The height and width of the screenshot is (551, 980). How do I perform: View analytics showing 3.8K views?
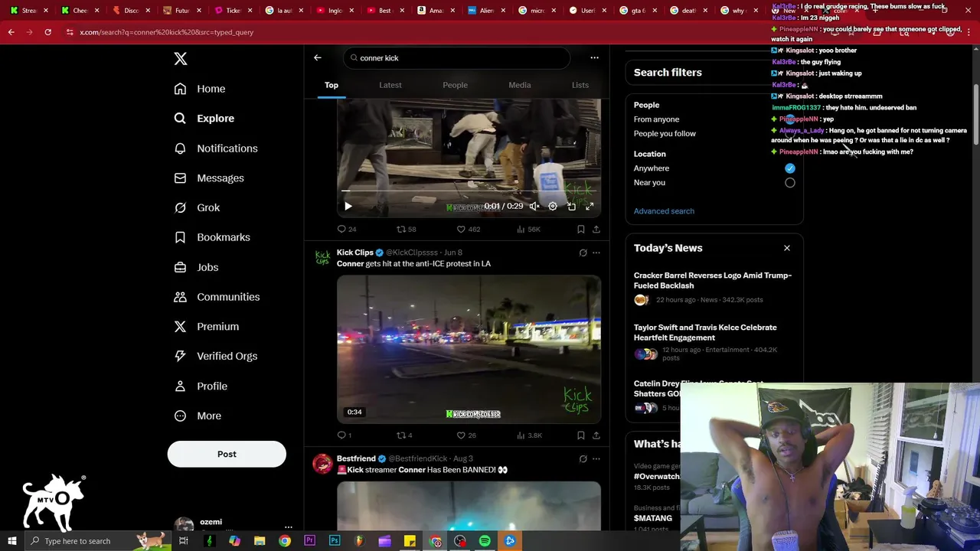click(530, 435)
